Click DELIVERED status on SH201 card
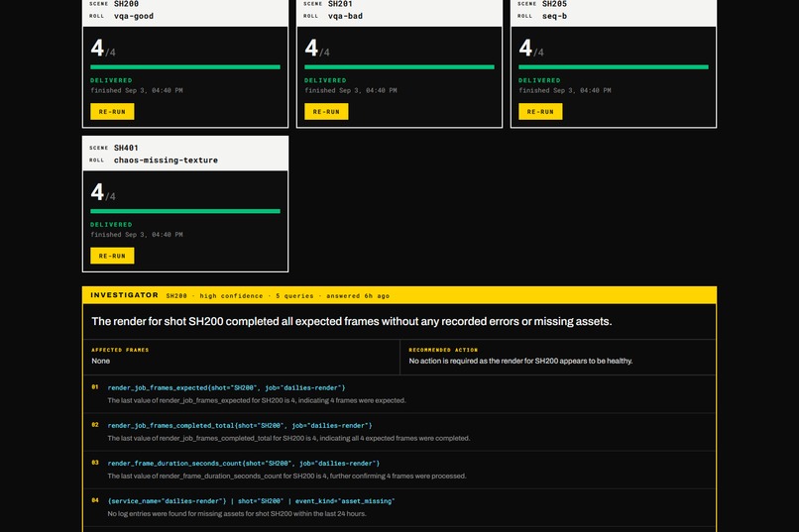 click(x=325, y=80)
